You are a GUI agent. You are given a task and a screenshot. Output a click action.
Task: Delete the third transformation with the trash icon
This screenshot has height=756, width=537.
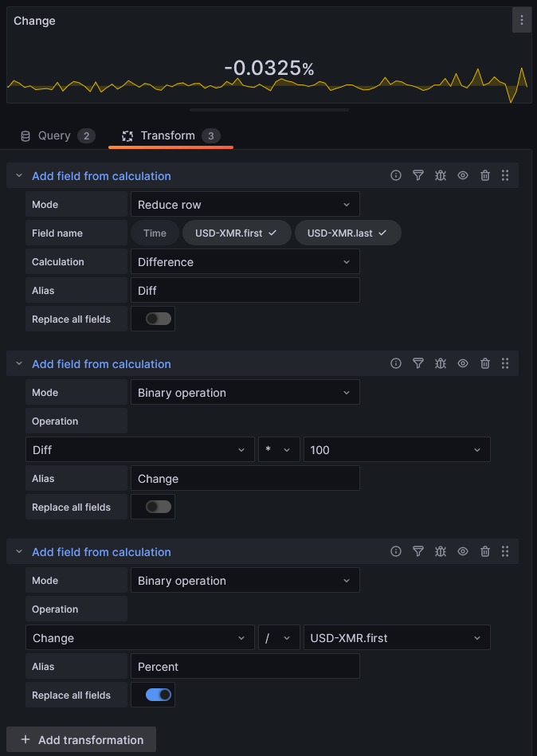coord(485,552)
